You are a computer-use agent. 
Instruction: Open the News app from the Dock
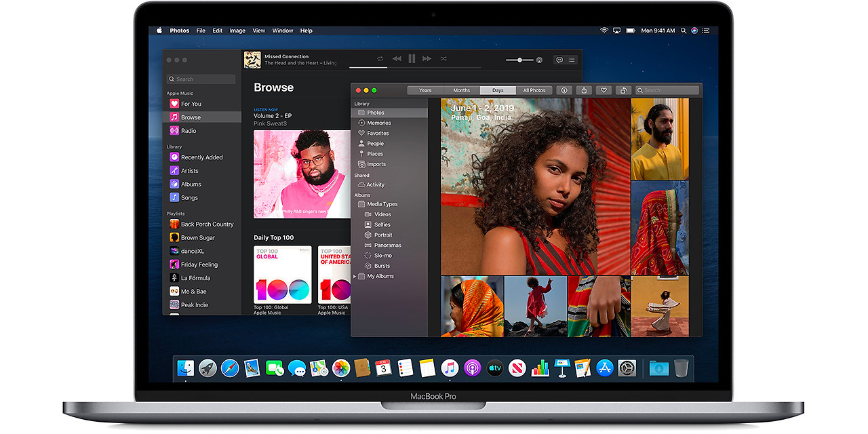(x=517, y=368)
